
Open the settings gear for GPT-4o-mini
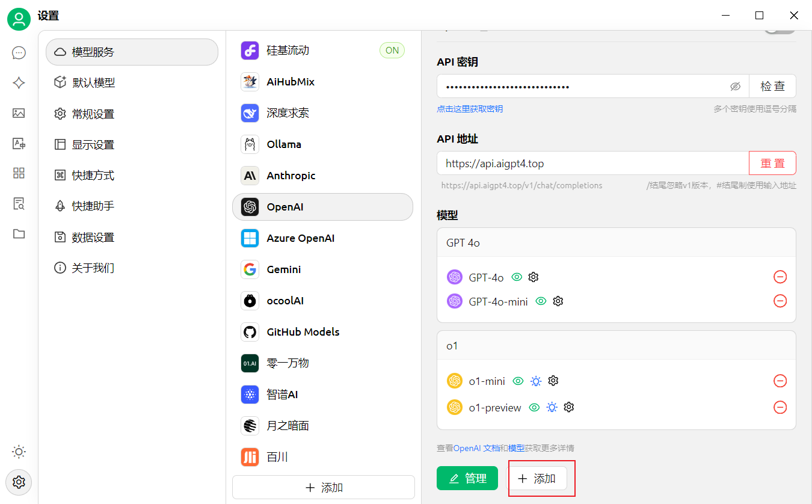[x=558, y=301]
